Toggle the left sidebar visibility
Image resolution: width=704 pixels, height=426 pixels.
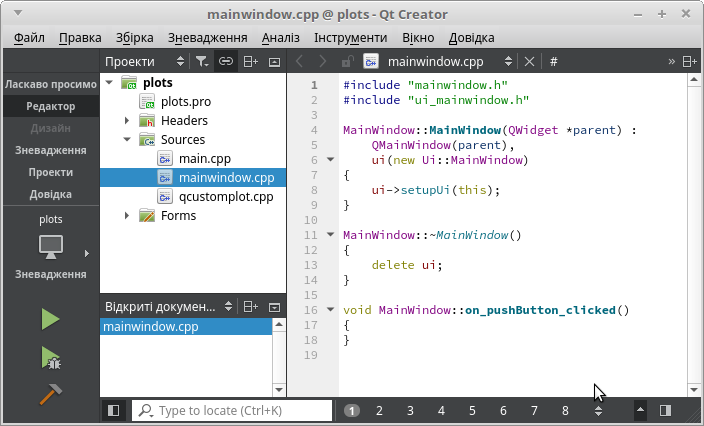point(113,410)
